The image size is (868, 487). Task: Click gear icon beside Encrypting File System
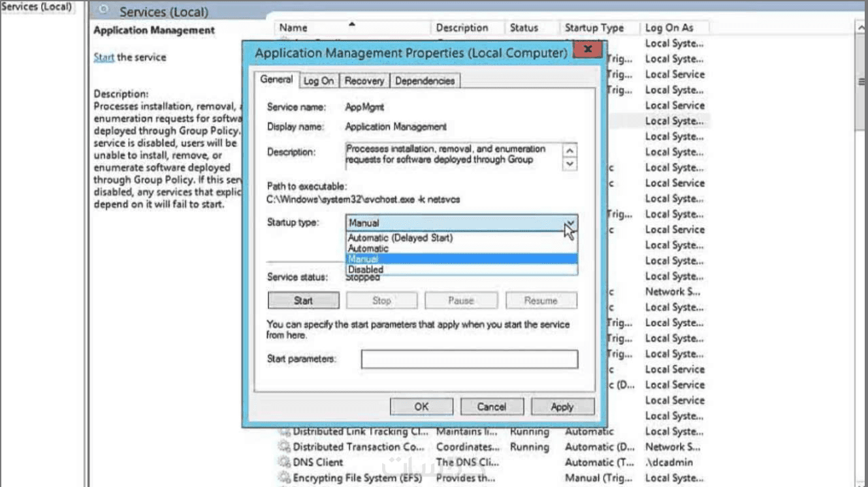tap(284, 479)
